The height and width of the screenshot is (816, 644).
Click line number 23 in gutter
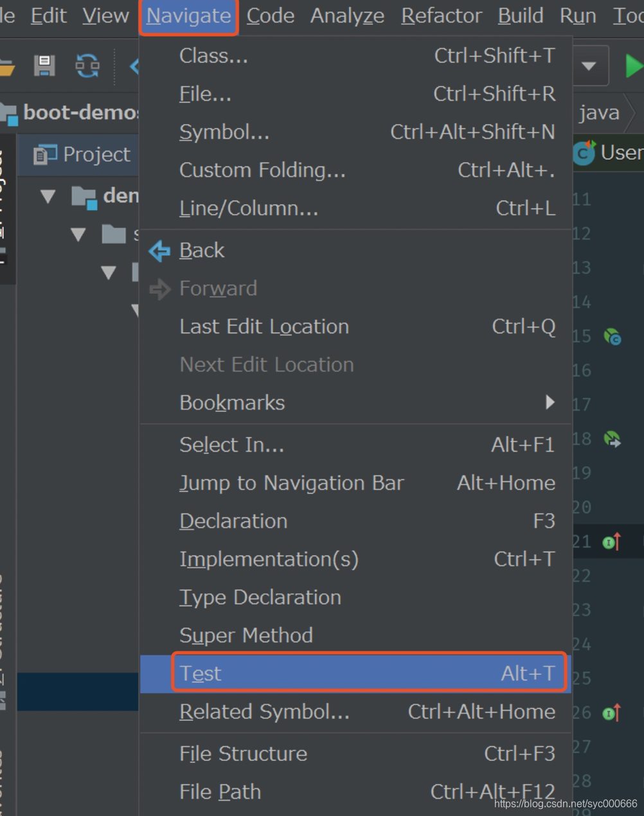(581, 610)
